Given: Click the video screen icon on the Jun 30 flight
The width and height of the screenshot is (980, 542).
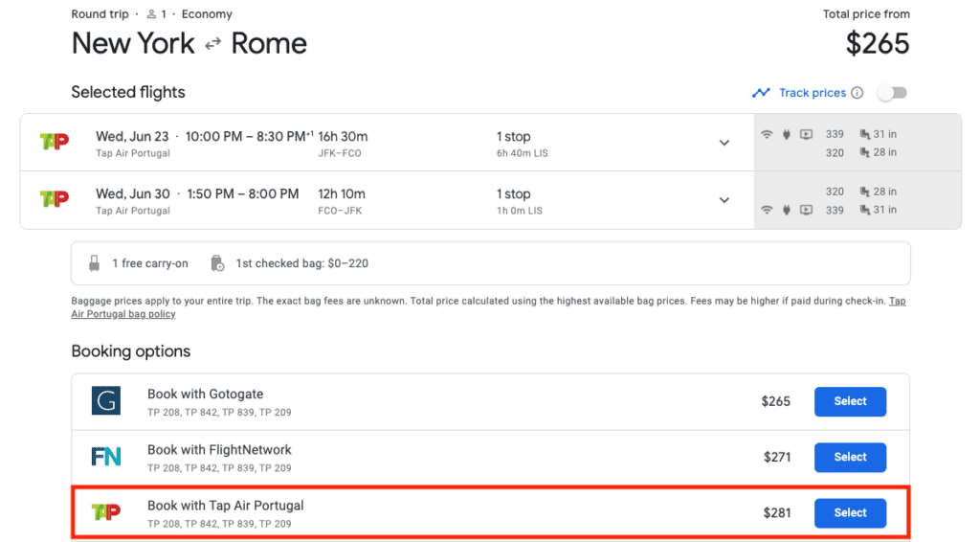Looking at the screenshot, I should pos(806,210).
